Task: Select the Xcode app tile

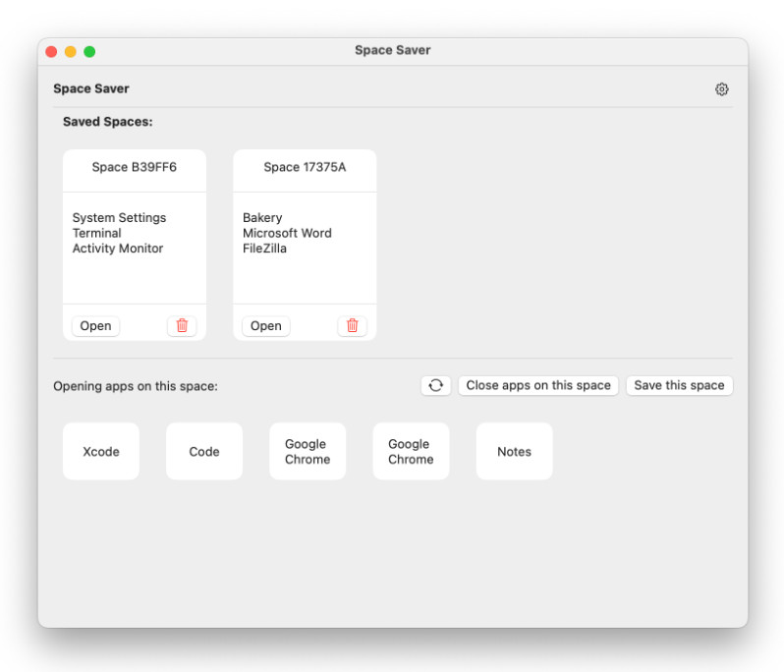Action: [101, 451]
